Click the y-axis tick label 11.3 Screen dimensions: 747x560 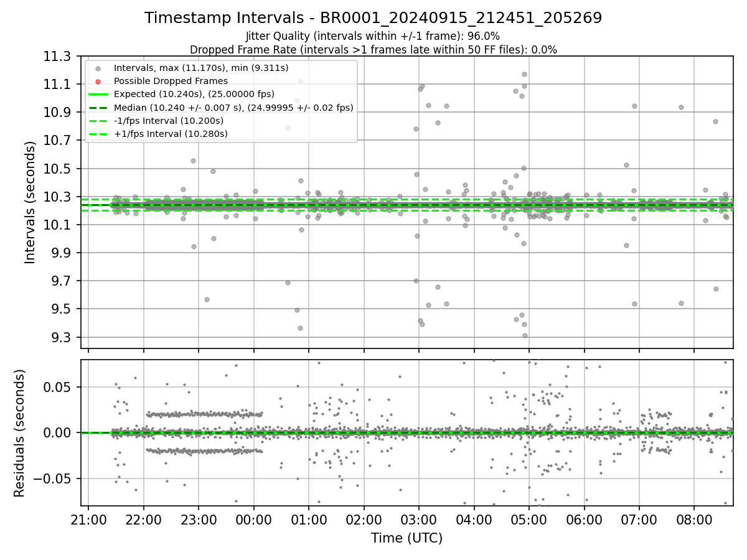tap(58, 57)
